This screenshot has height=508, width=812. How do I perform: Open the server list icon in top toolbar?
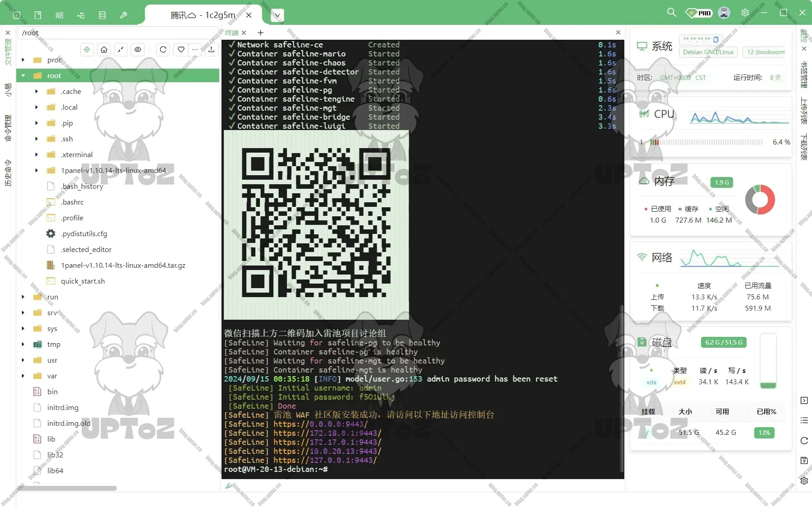(x=102, y=15)
